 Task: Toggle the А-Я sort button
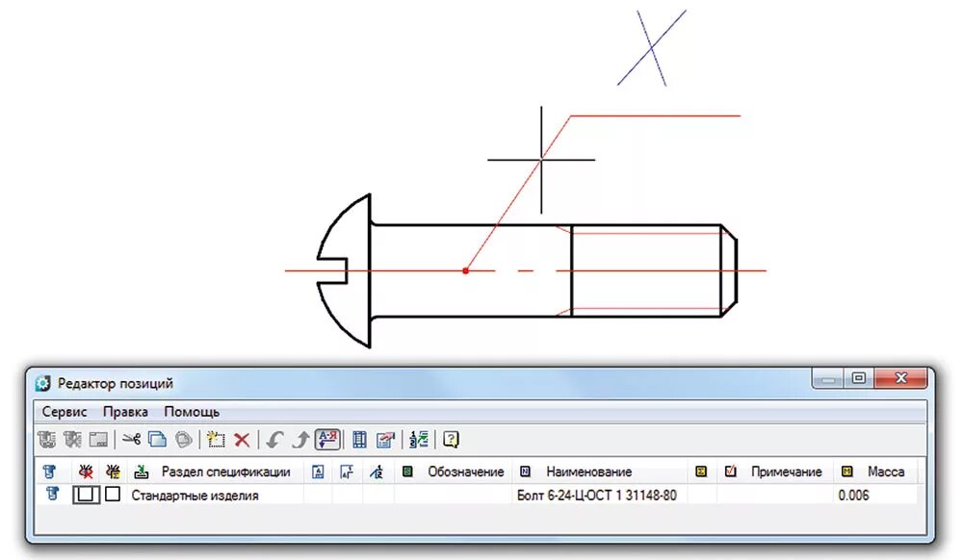tap(328, 439)
